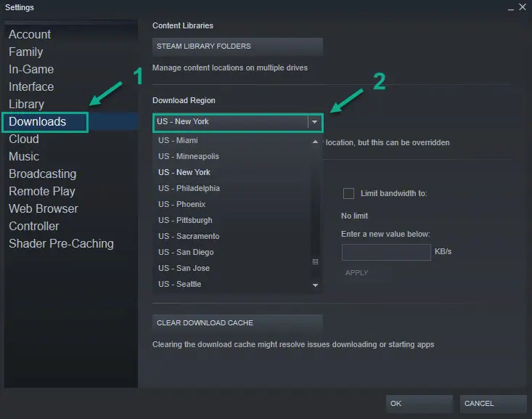This screenshot has height=419, width=532.
Task: Enable the Limit bandwidth to checkbox
Action: pyautogui.click(x=348, y=194)
